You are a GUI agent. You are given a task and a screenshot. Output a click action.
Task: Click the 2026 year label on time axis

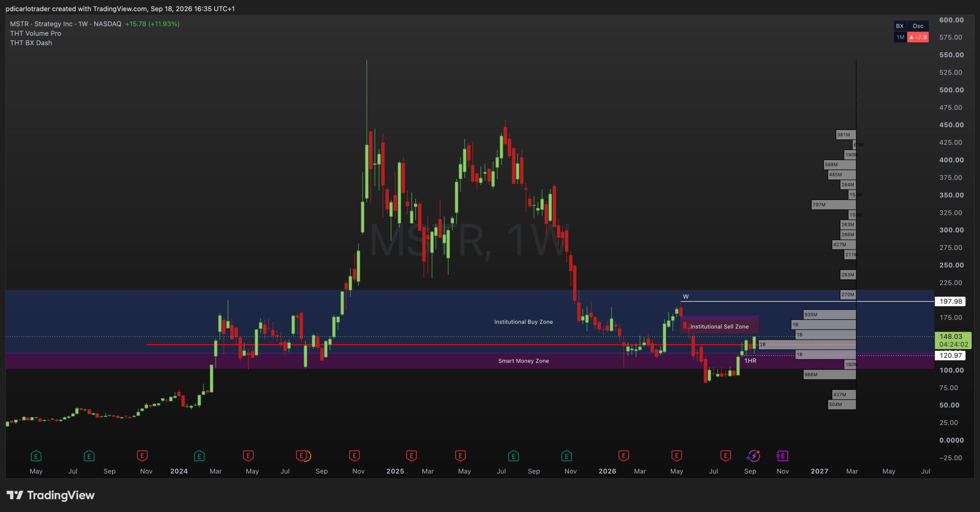(607, 471)
